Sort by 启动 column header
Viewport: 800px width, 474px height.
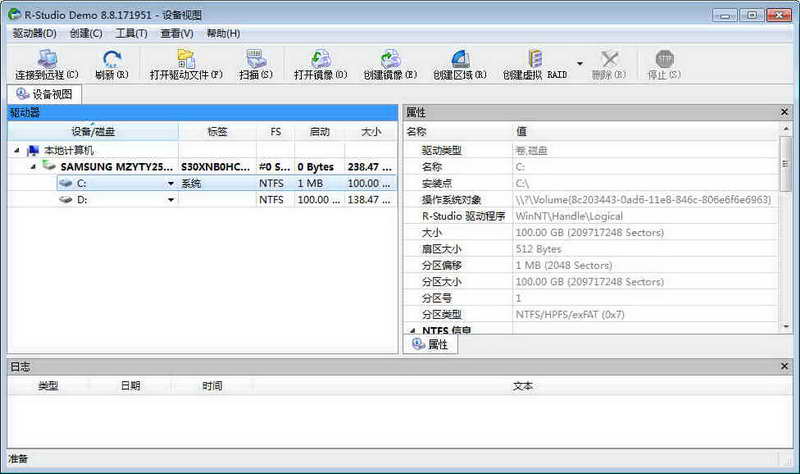(x=319, y=132)
